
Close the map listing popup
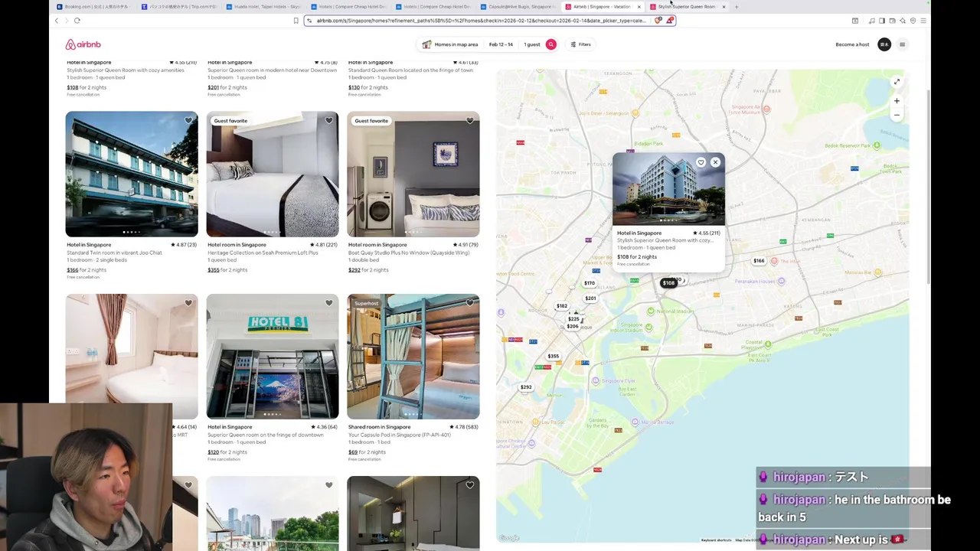(715, 162)
